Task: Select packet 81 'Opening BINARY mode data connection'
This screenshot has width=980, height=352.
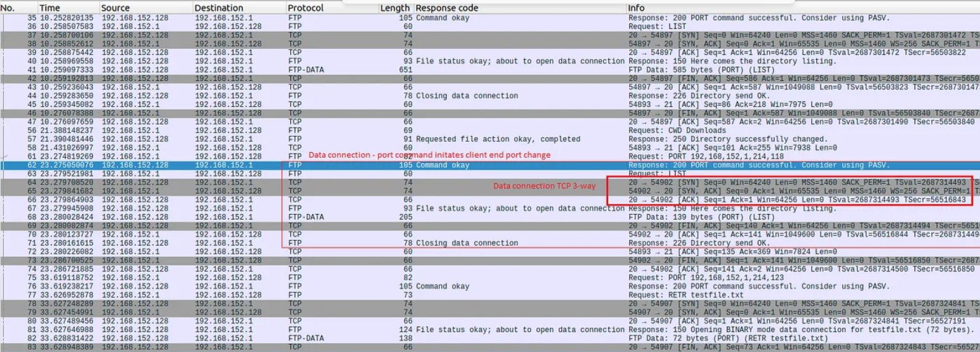Action: click(490, 330)
